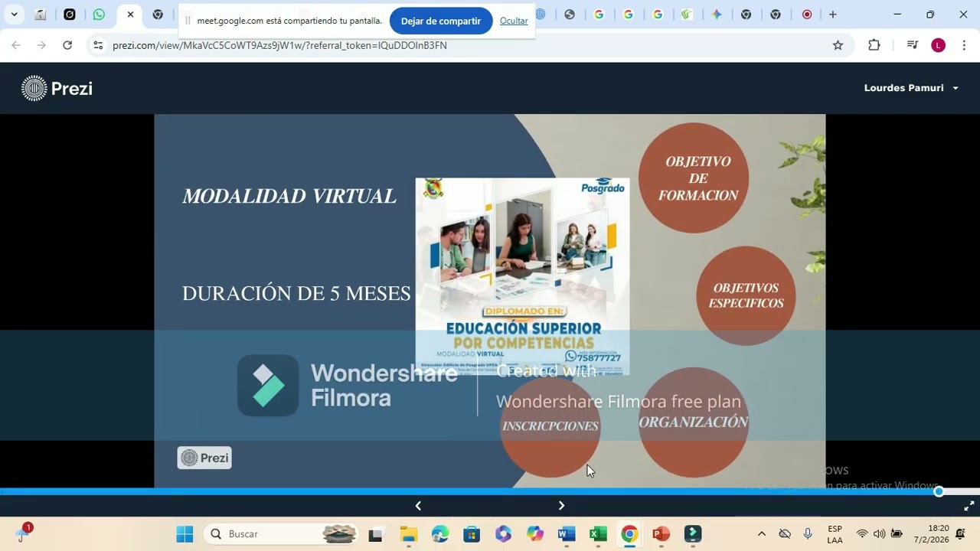
Task: Open Microsoft Edge from the taskbar
Action: click(x=440, y=534)
